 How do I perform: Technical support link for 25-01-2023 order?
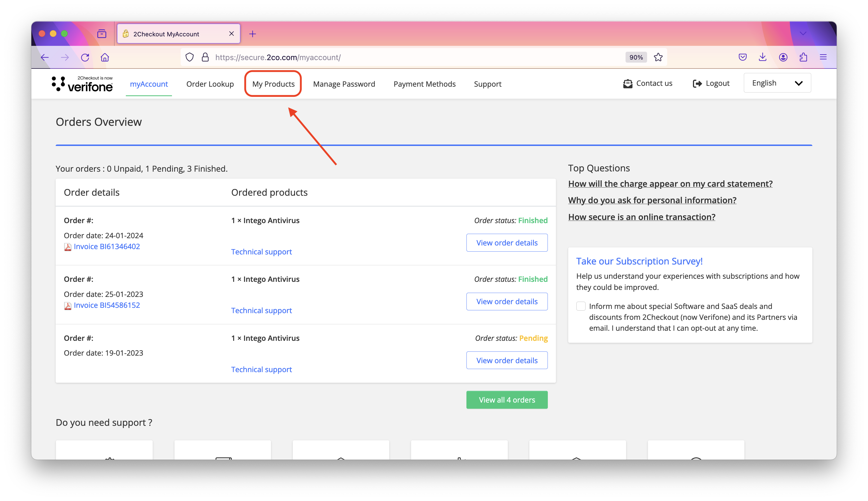coord(261,311)
